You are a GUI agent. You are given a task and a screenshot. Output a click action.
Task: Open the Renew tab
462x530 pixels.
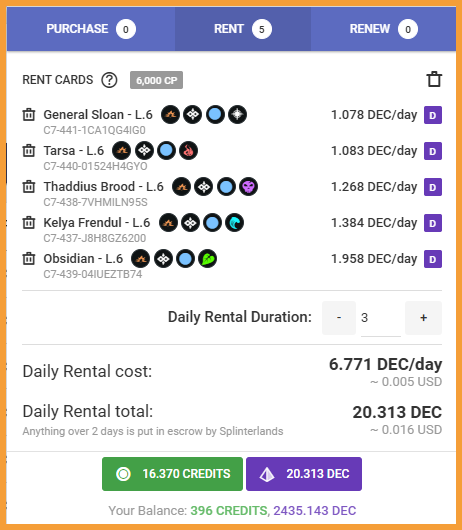coord(383,29)
